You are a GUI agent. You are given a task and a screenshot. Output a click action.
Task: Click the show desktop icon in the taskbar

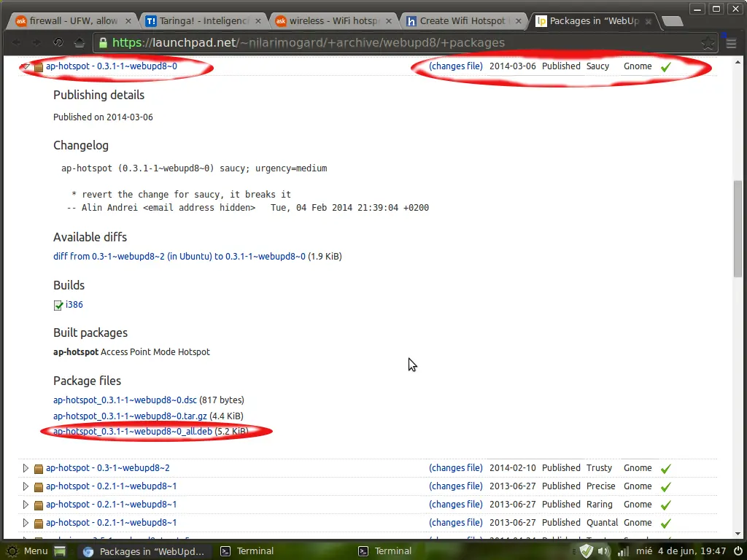click(x=60, y=551)
